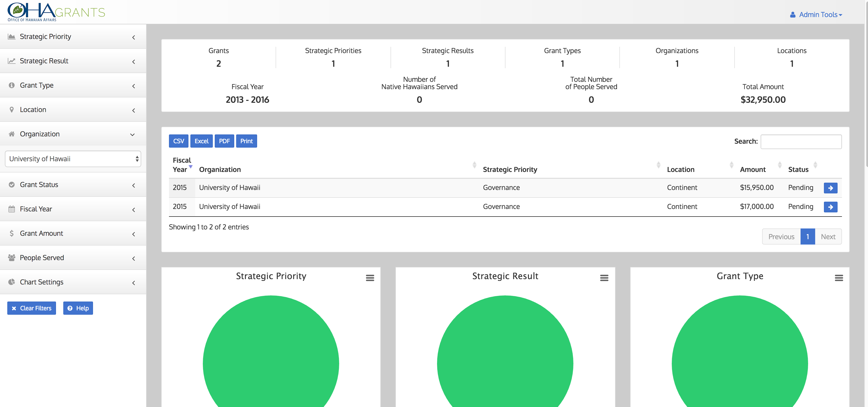Viewport: 868px width, 407px height.
Task: Open the University of Hawaii organization dropdown
Action: pos(73,159)
